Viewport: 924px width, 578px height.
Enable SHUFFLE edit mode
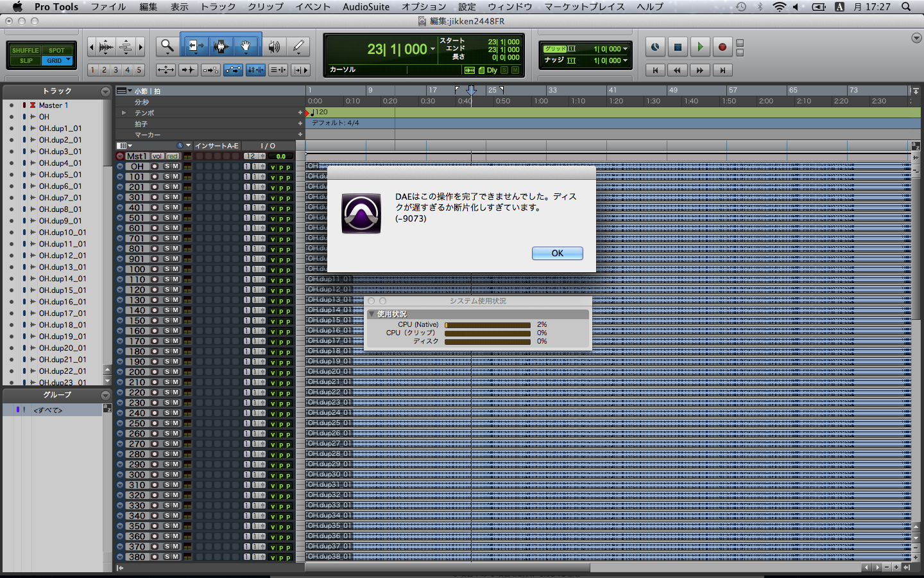26,50
